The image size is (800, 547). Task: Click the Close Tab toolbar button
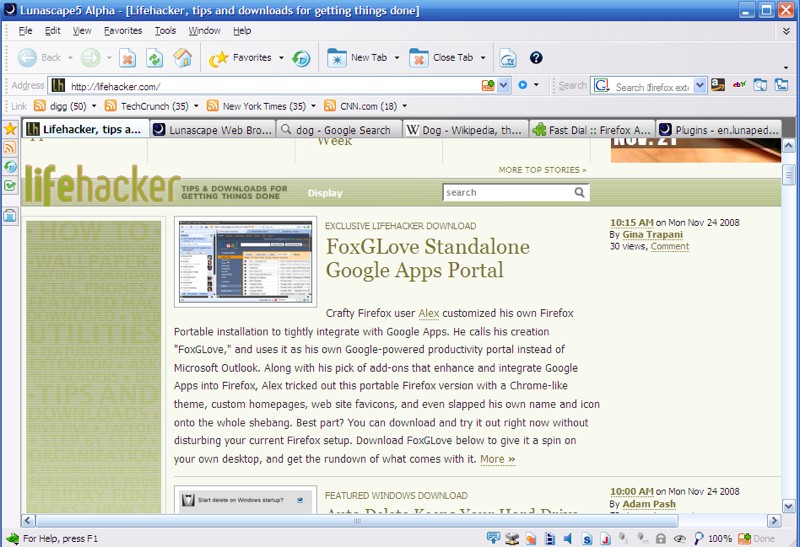pos(441,58)
